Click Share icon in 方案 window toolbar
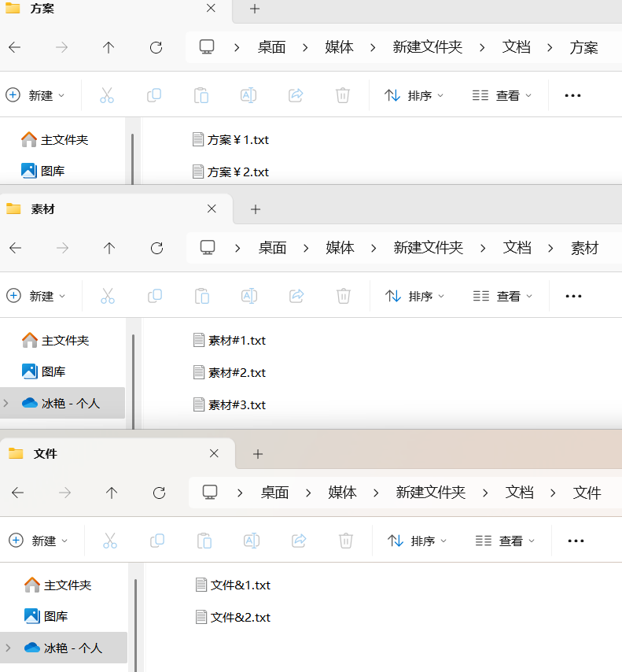 pos(296,95)
